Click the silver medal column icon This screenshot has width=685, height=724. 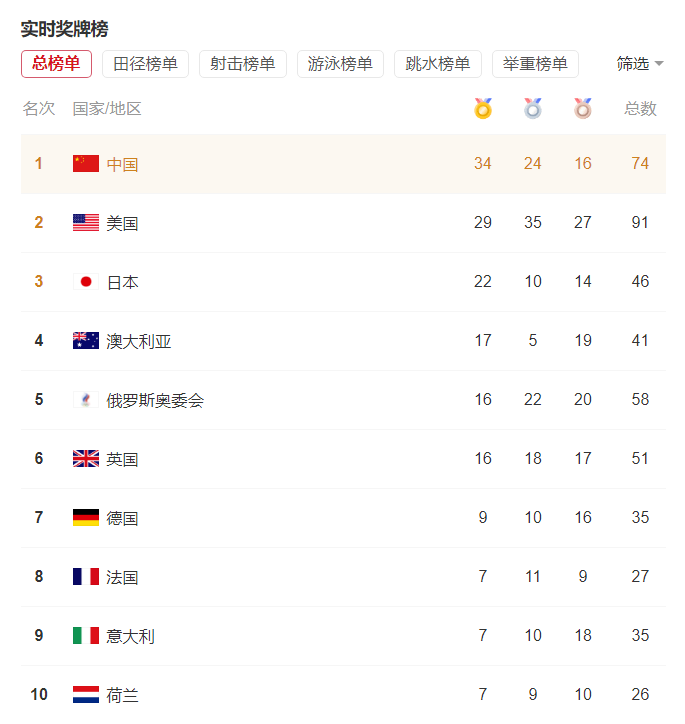533,108
